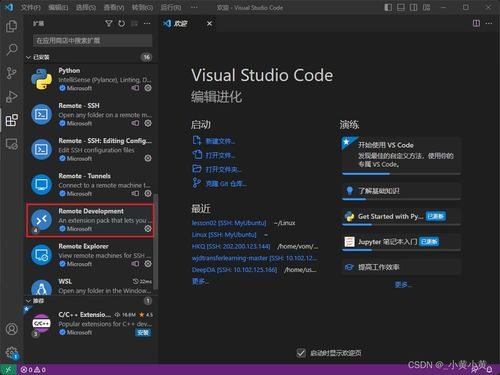Open Source Control view in activity bar
This screenshot has height=375, width=500.
pos(12,73)
